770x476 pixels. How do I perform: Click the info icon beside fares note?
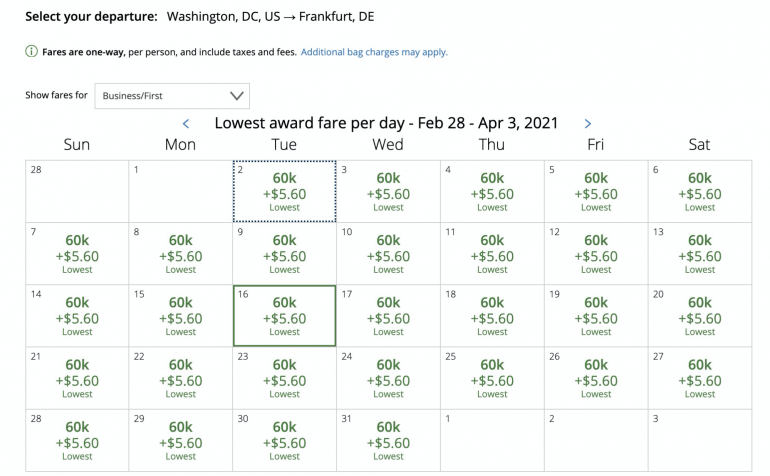click(x=31, y=52)
